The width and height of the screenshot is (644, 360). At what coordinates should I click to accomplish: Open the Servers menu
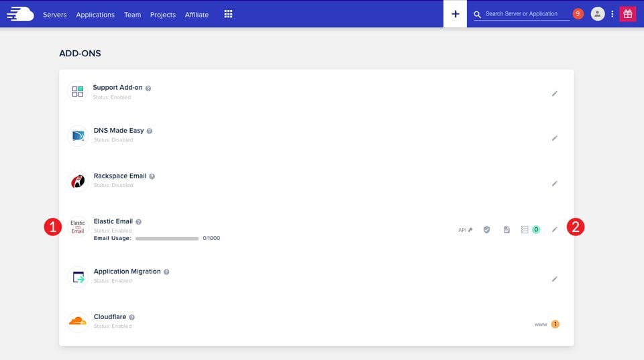(54, 15)
